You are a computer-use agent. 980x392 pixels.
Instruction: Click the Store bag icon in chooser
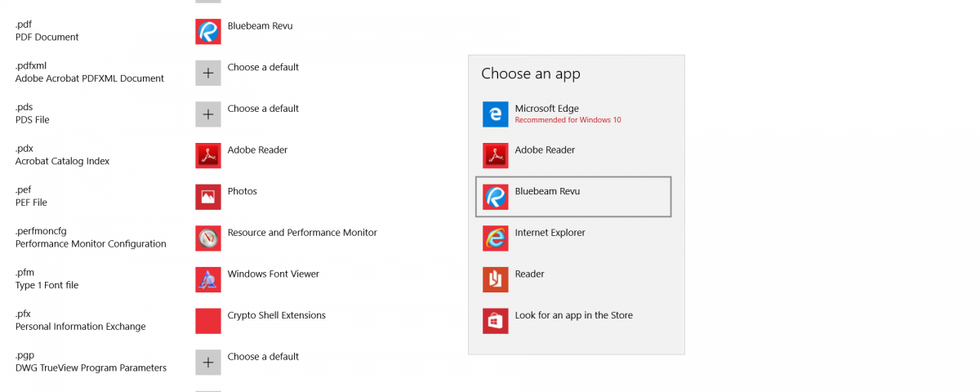(x=496, y=321)
